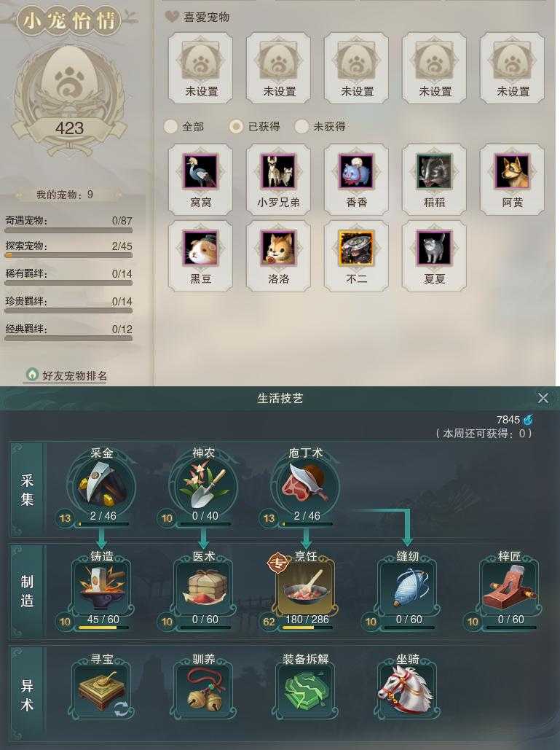Screen dimensions: 560x750
Task: Open the 铸造 forging craft icon
Action: 102,588
